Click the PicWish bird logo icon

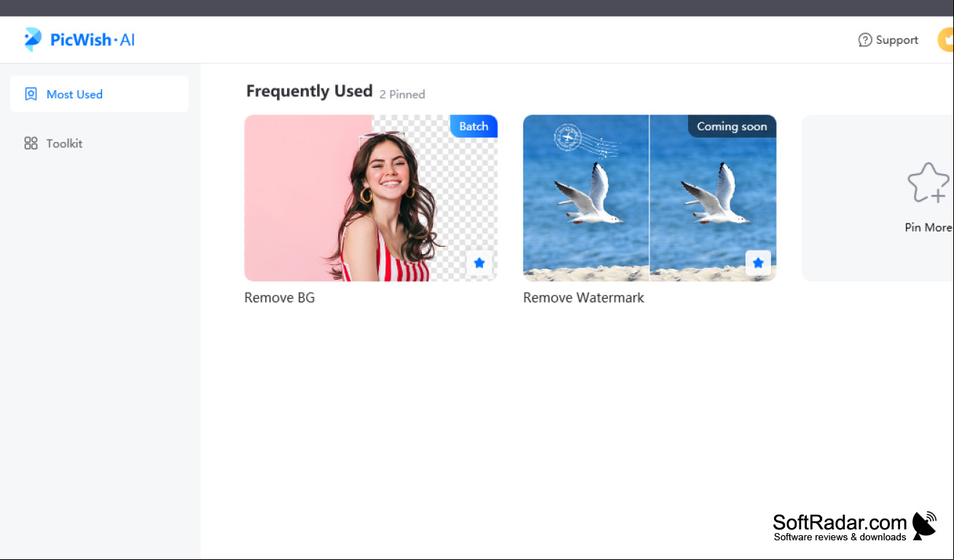33,39
